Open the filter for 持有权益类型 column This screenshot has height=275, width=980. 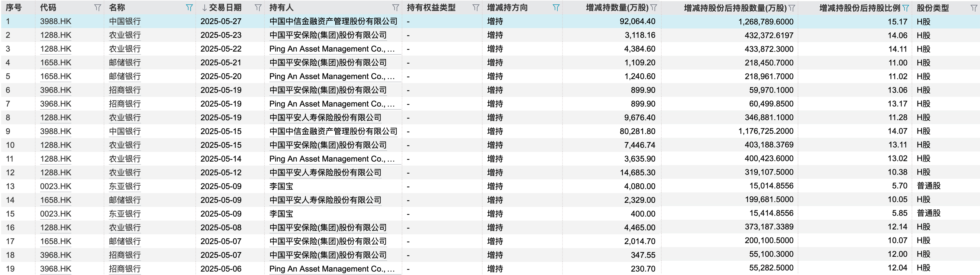point(476,8)
